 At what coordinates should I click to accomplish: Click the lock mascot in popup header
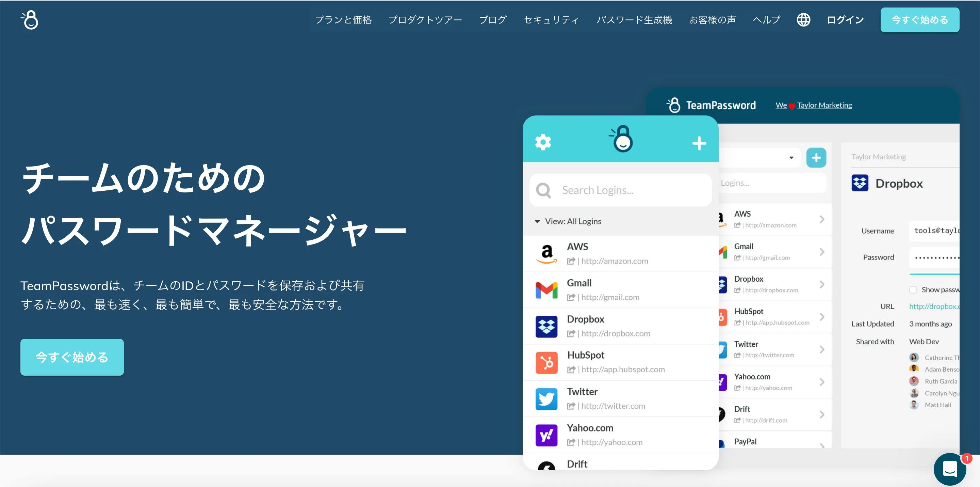click(x=621, y=139)
